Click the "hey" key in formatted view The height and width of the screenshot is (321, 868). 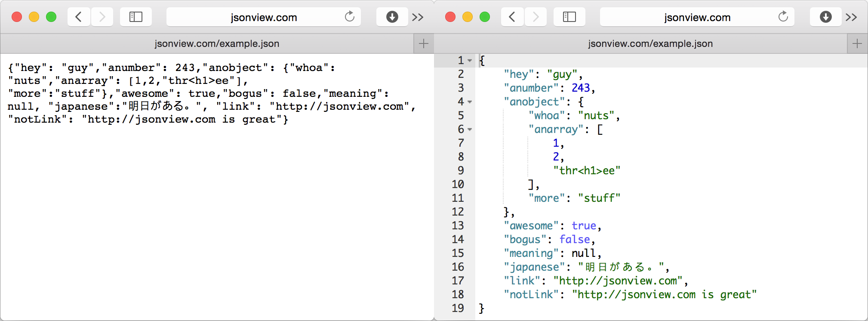tap(518, 74)
